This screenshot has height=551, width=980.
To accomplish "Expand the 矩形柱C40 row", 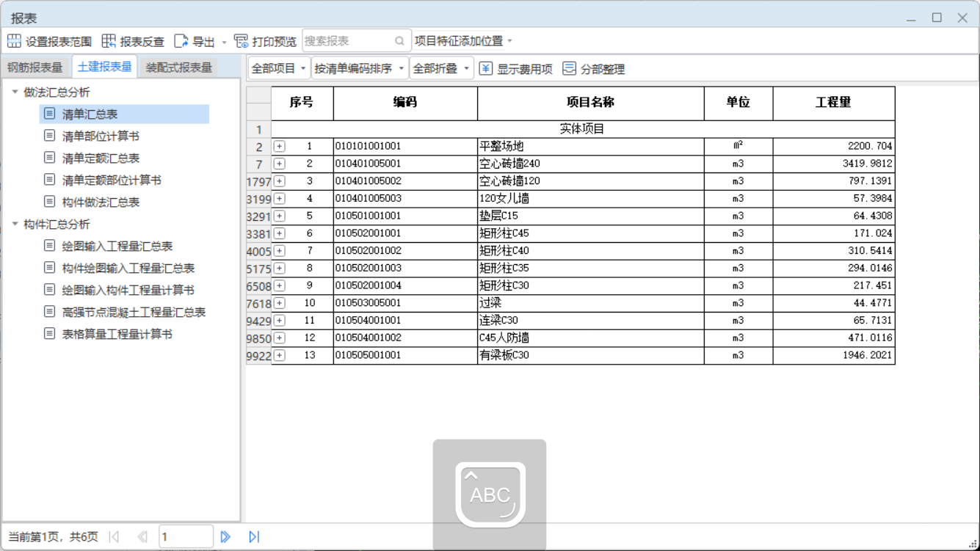I will [280, 251].
